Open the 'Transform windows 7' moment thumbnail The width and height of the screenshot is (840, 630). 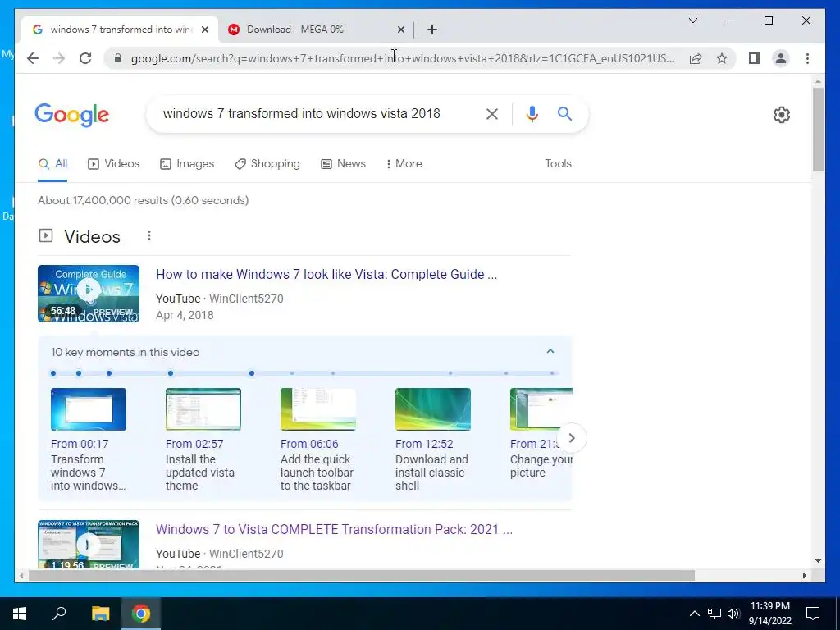coord(89,409)
